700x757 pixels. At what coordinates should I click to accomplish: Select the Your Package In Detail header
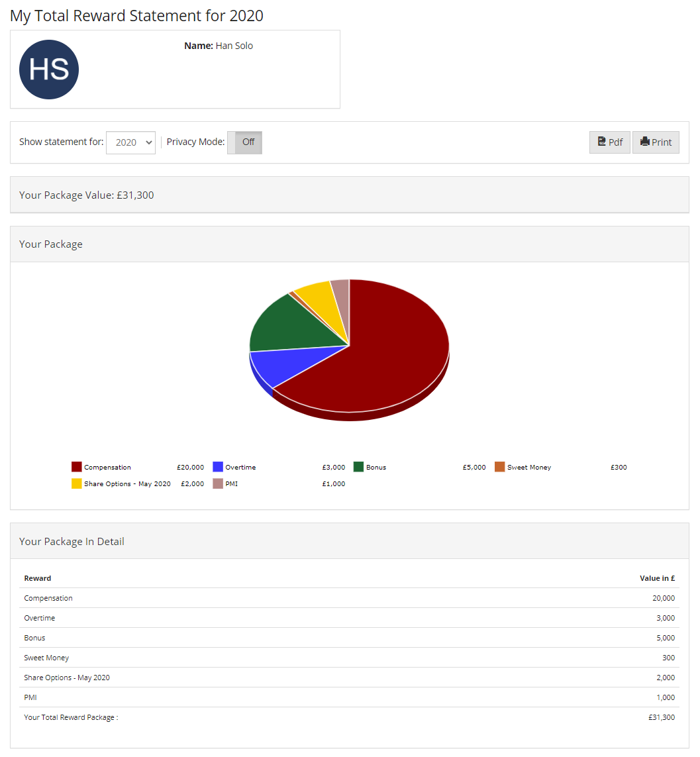pyautogui.click(x=72, y=541)
